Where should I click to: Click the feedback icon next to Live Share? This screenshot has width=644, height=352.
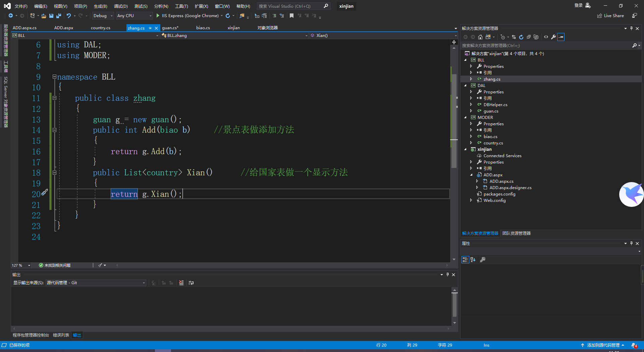point(635,16)
